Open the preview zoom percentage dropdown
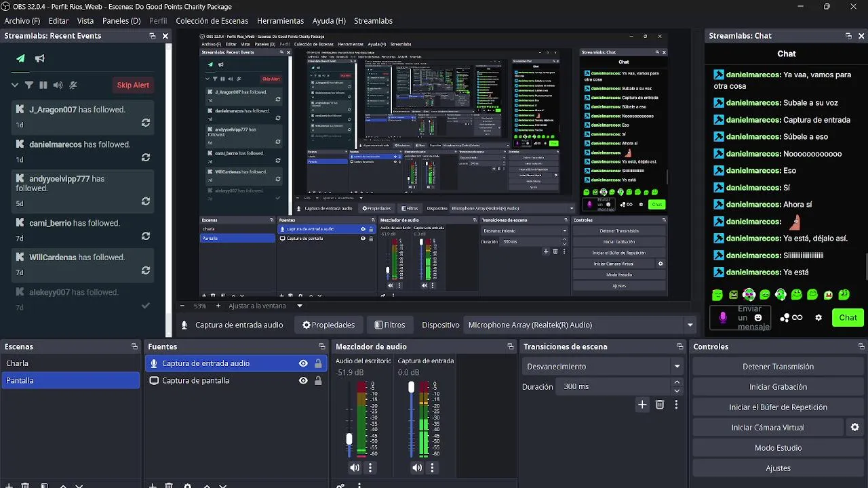The height and width of the screenshot is (488, 868). 201,306
